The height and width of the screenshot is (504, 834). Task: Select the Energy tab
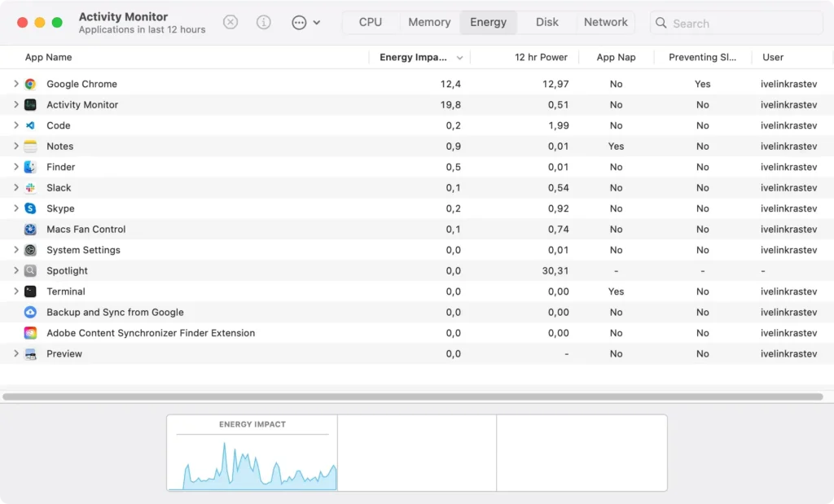tap(489, 22)
